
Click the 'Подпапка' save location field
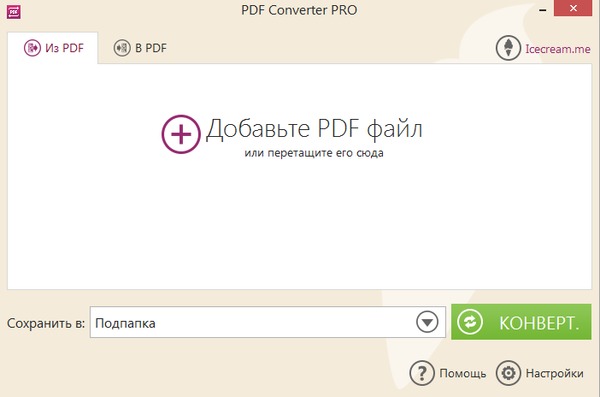click(x=267, y=322)
